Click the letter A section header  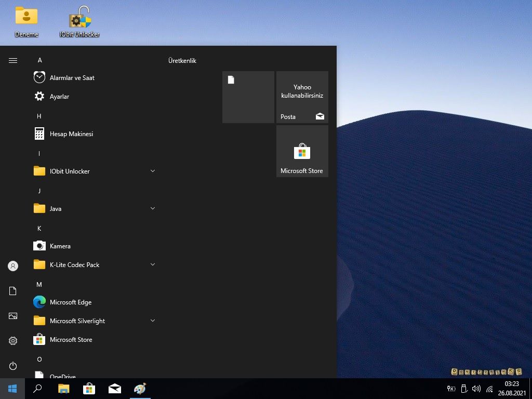pos(39,60)
